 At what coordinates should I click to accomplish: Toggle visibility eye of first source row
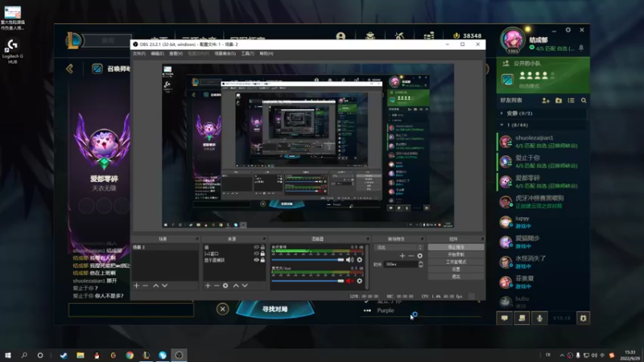pos(256,247)
